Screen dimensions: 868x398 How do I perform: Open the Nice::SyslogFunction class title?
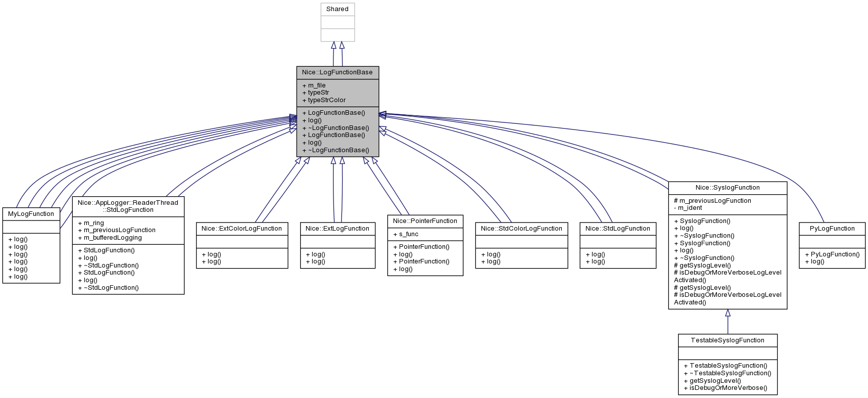728,188
